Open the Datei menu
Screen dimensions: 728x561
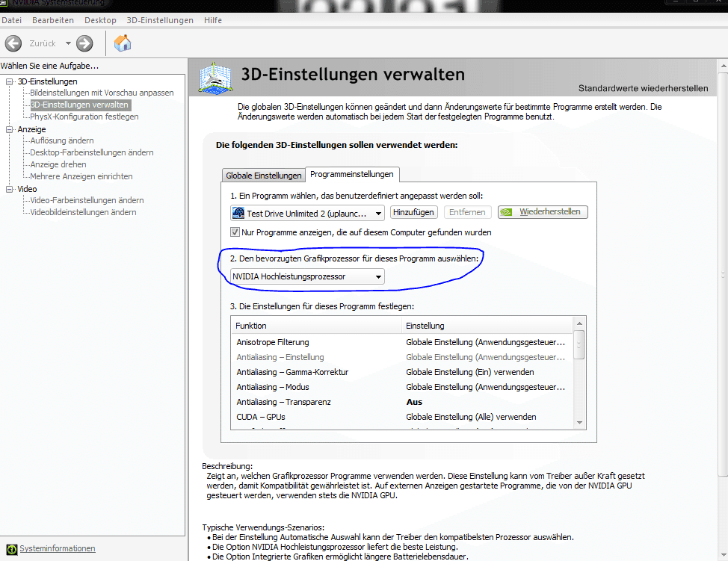click(x=12, y=20)
